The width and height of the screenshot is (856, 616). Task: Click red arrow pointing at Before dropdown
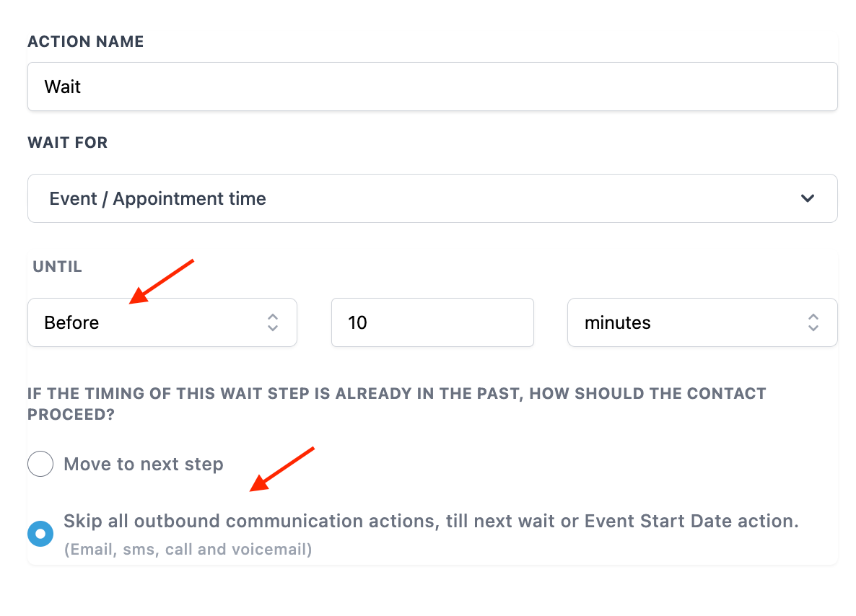tap(164, 280)
